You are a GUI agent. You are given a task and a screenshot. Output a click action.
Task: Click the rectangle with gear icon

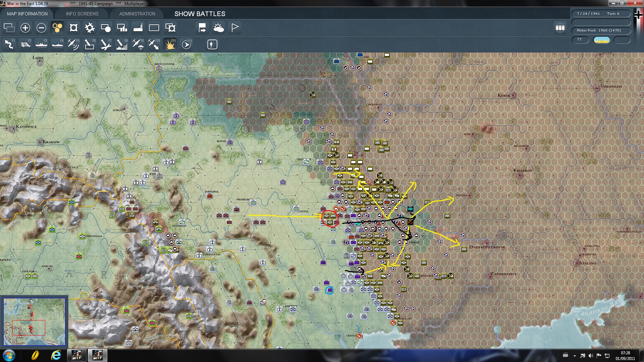click(x=170, y=28)
